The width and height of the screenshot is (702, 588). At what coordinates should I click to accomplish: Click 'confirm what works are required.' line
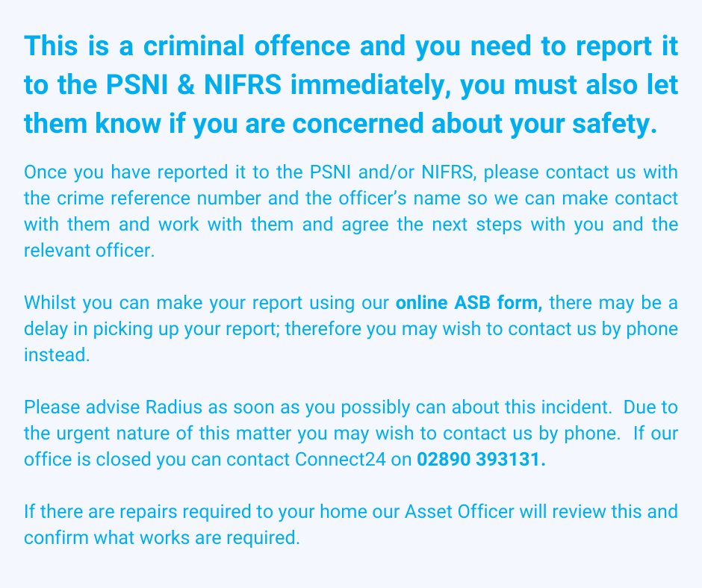(x=161, y=537)
